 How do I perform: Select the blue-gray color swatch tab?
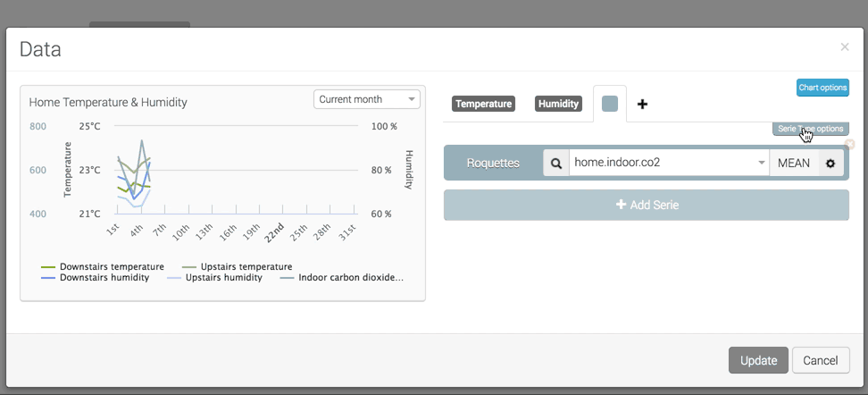(x=610, y=104)
